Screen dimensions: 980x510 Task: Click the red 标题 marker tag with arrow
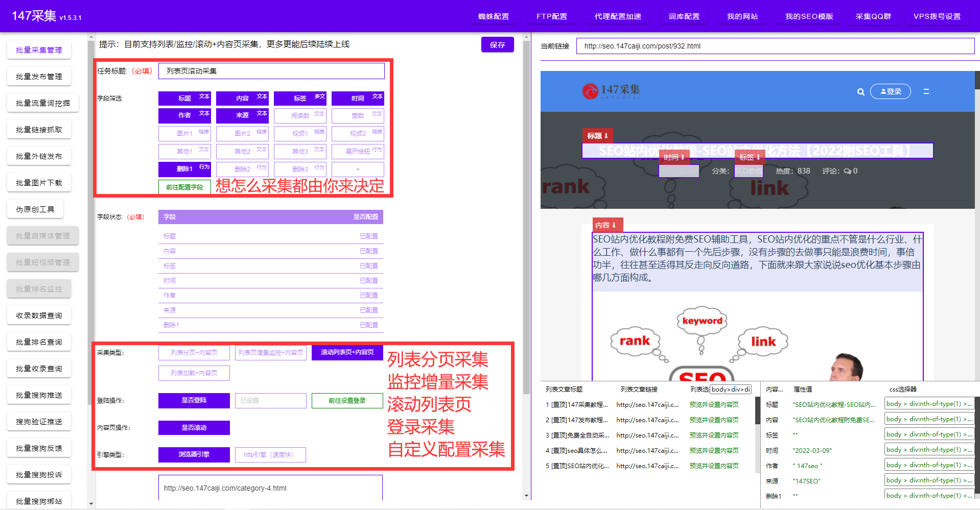point(597,136)
